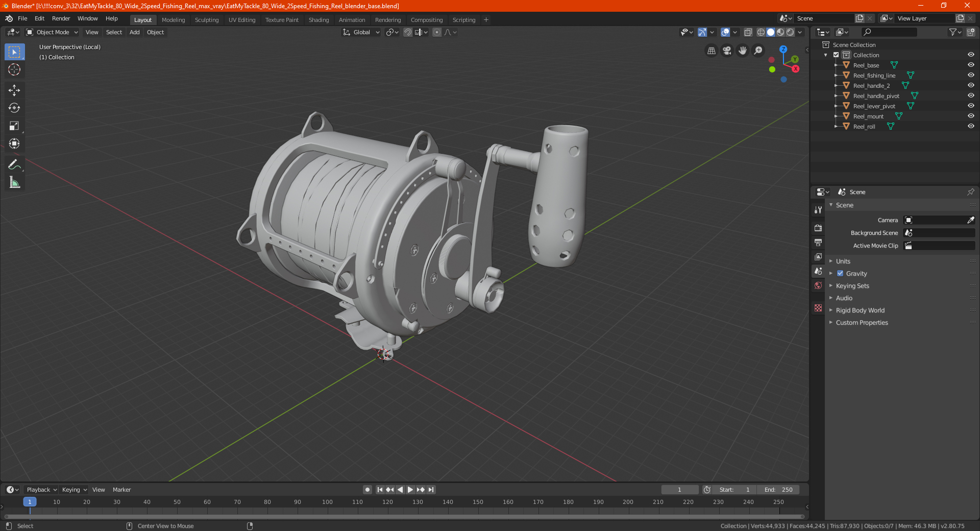Toggle X-ray display
Viewport: 980px width, 531px height.
(748, 32)
